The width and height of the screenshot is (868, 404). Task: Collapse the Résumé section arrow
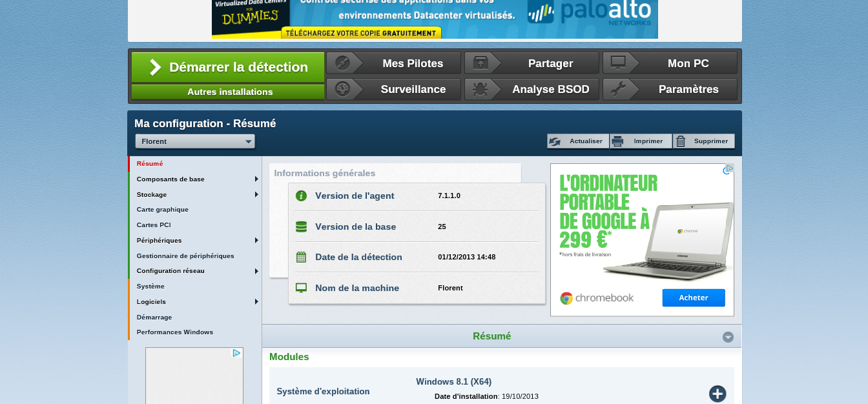tap(728, 337)
